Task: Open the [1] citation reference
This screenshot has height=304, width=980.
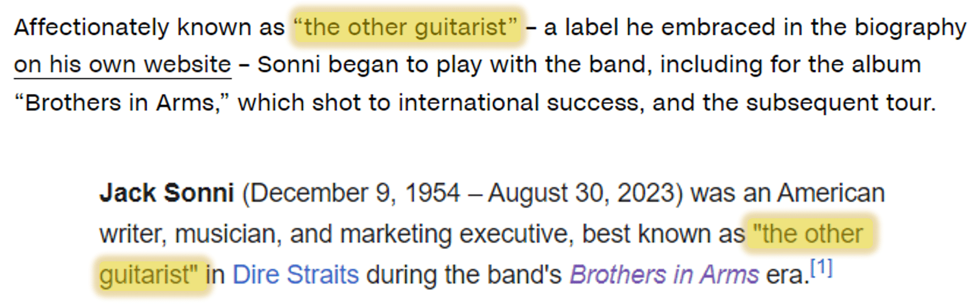Action: point(822,268)
